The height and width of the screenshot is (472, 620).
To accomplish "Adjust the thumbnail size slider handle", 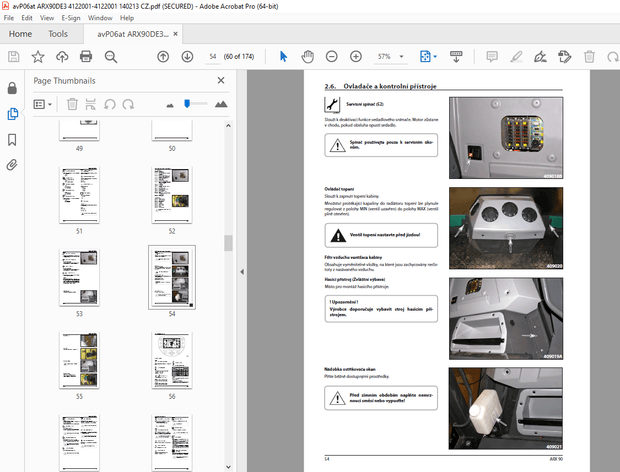I will coord(187,104).
